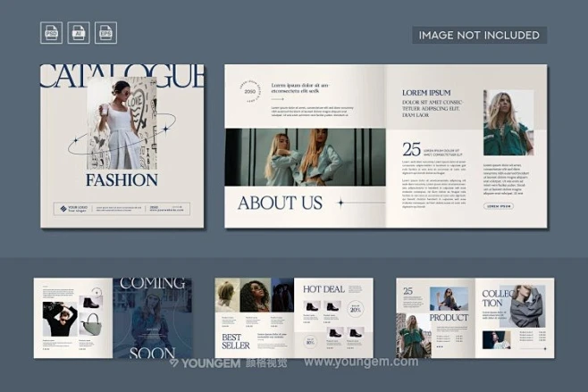Click the Lorem Ipsum pill button
The height and width of the screenshot is (392, 588).
pos(499,205)
